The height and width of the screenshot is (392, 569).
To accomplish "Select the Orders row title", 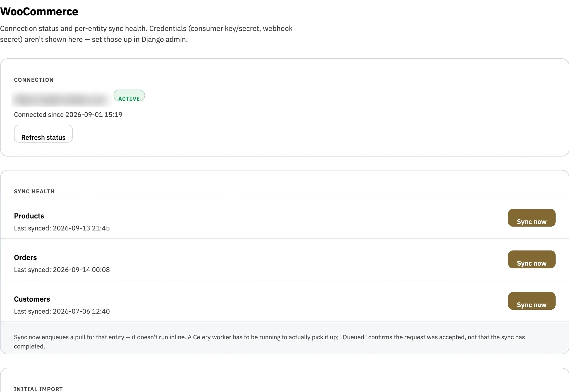I will [x=25, y=258].
